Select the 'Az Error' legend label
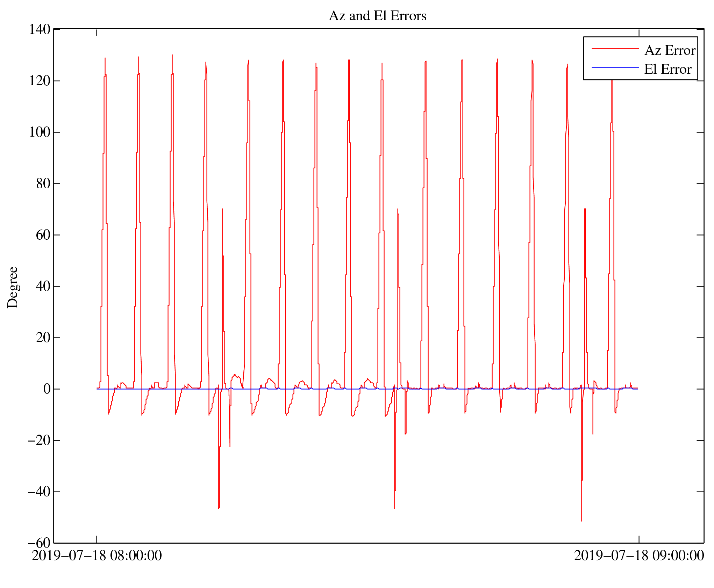The image size is (714, 588). pos(670,51)
